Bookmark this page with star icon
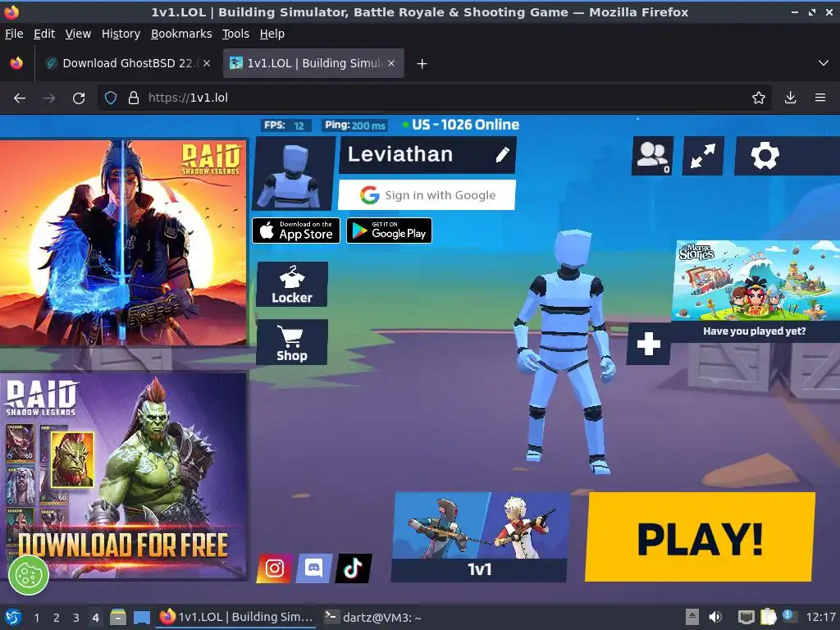Screen dimensions: 840x630 759,98
